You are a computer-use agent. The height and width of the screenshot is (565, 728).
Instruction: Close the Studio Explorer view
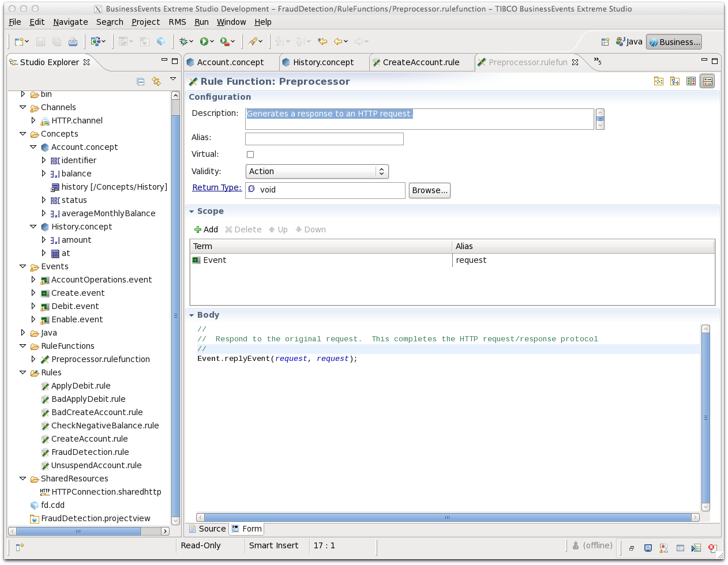click(87, 62)
